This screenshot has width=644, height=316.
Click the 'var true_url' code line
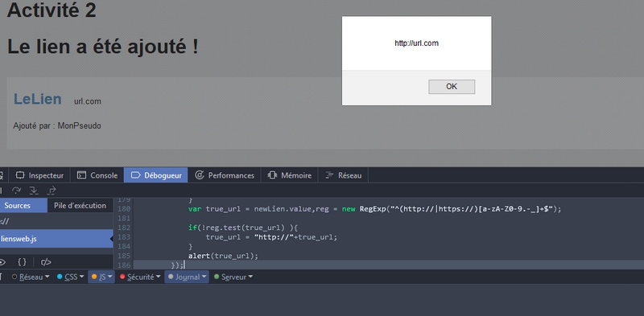coord(374,209)
